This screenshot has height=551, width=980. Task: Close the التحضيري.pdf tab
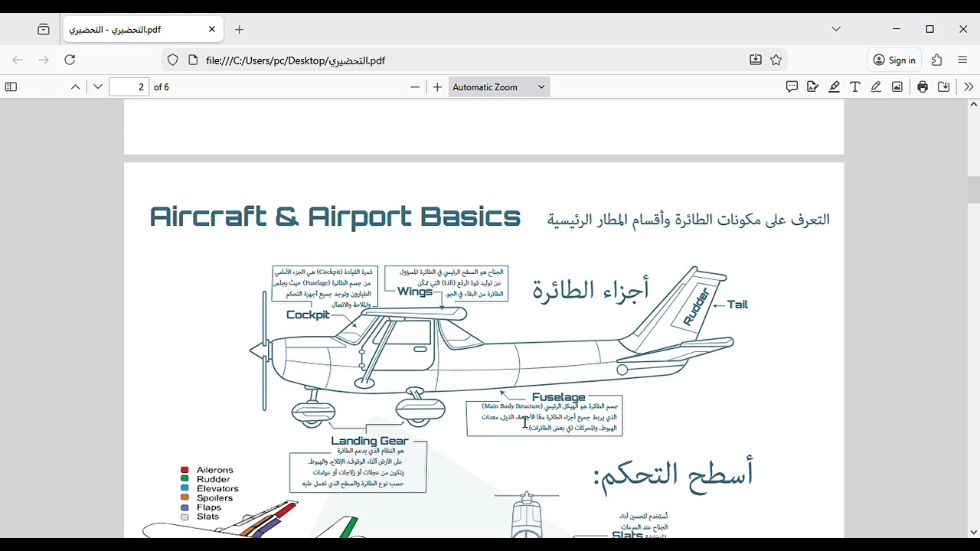[x=212, y=30]
